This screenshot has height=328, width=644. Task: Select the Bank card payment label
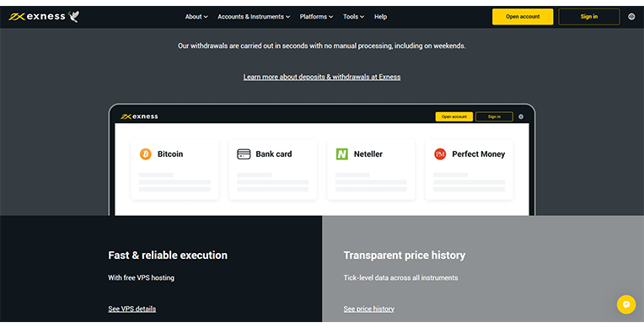point(274,154)
